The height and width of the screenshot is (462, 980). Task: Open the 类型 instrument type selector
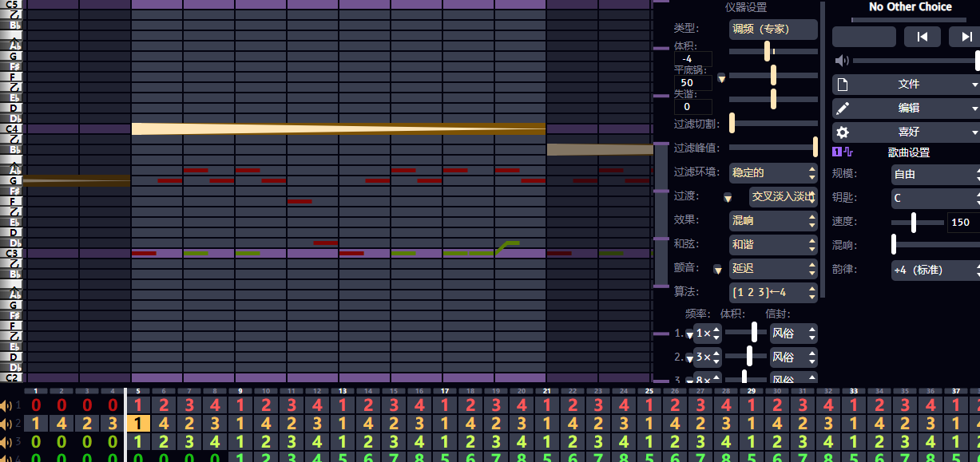[x=773, y=30]
